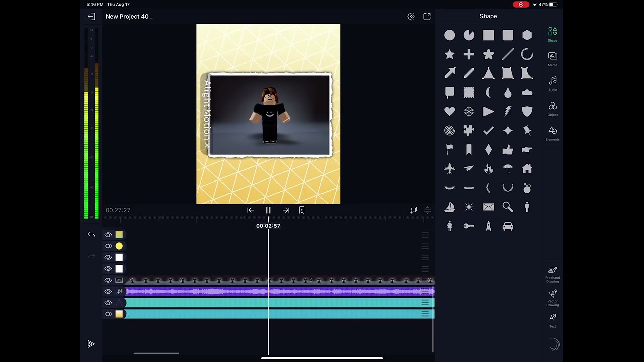Mute the purple audio layer
The image size is (644, 362).
coord(108,291)
